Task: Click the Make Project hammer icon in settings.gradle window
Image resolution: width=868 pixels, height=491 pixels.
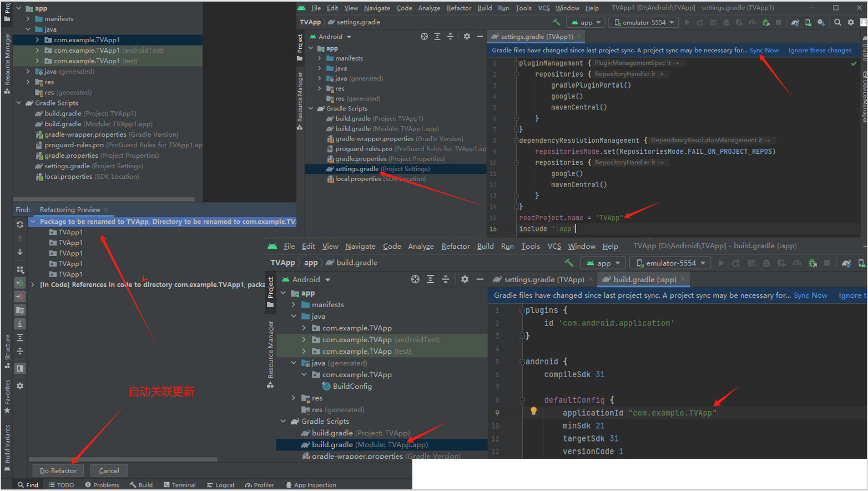Action: (556, 22)
